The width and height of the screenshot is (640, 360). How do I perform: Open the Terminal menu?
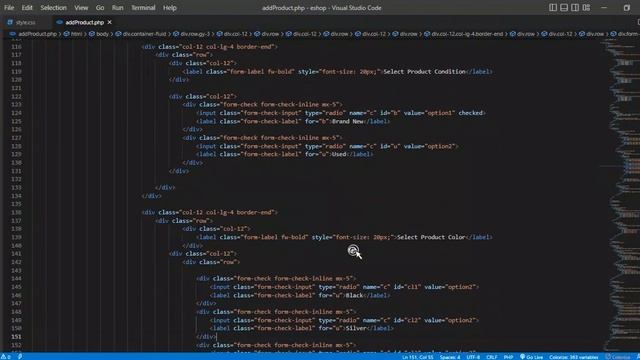coord(143,8)
